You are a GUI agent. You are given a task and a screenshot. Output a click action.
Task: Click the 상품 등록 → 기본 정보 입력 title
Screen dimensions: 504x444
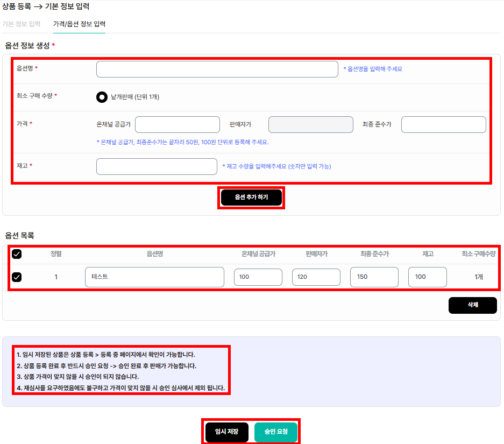click(46, 6)
